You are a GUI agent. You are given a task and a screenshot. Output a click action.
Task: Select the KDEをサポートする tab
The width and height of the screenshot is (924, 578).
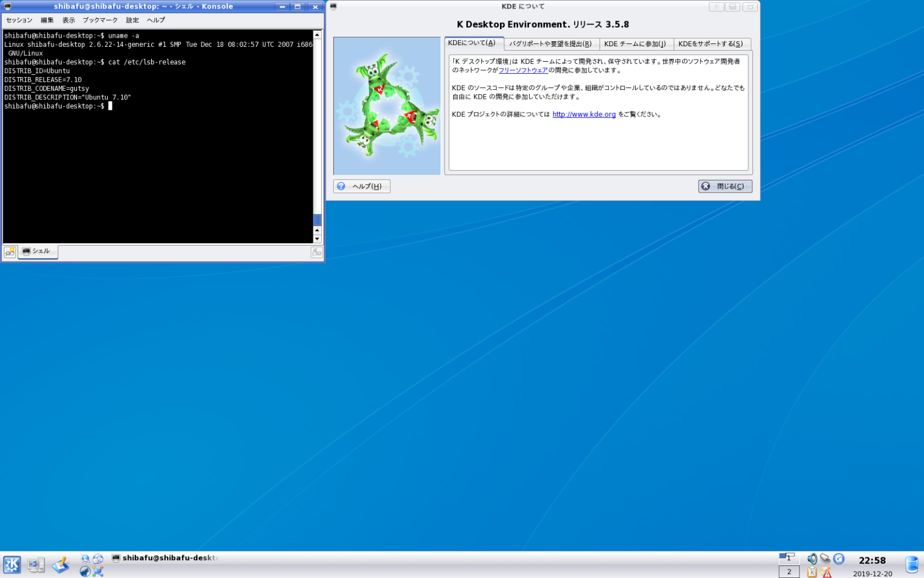pyautogui.click(x=711, y=44)
